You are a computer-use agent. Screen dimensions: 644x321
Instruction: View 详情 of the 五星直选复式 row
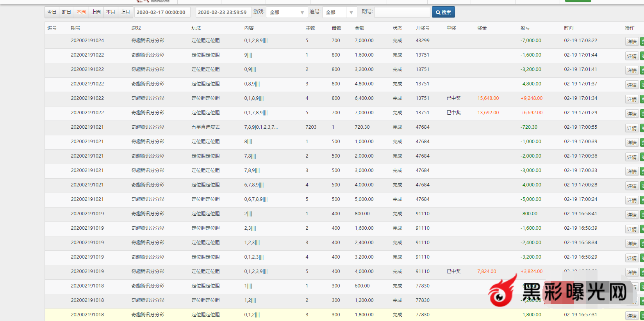632,128
